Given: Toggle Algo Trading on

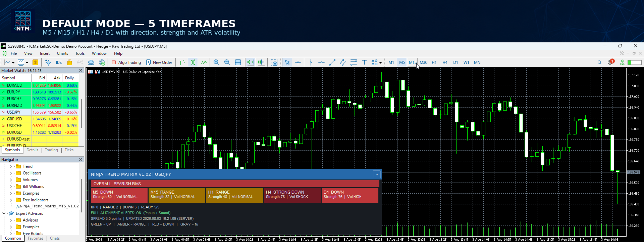Looking at the screenshot, I should point(126,62).
